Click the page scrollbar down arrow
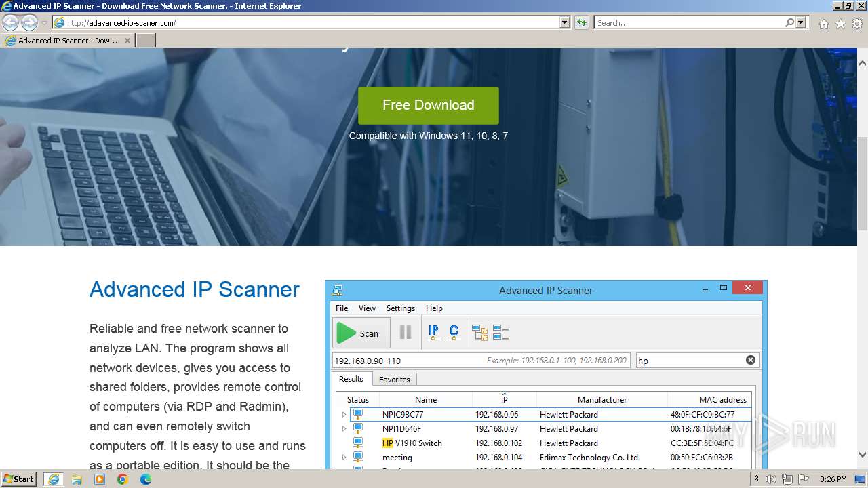This screenshot has height=488, width=868. click(862, 455)
